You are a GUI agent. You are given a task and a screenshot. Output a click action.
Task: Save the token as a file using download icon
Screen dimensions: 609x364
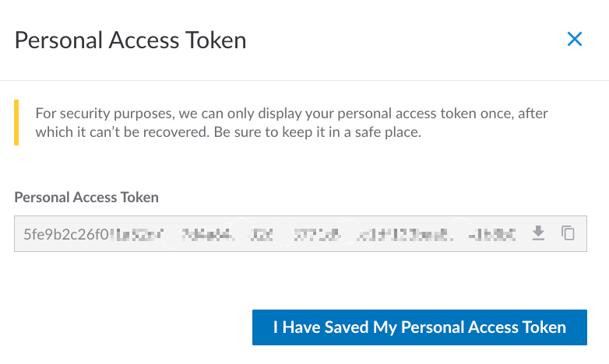click(x=537, y=233)
